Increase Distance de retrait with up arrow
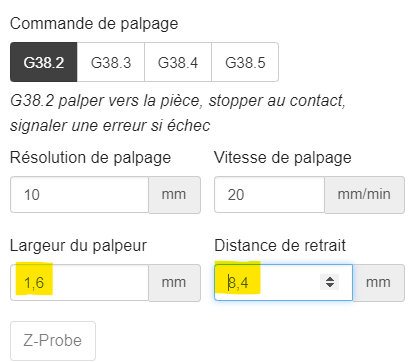 (330, 279)
